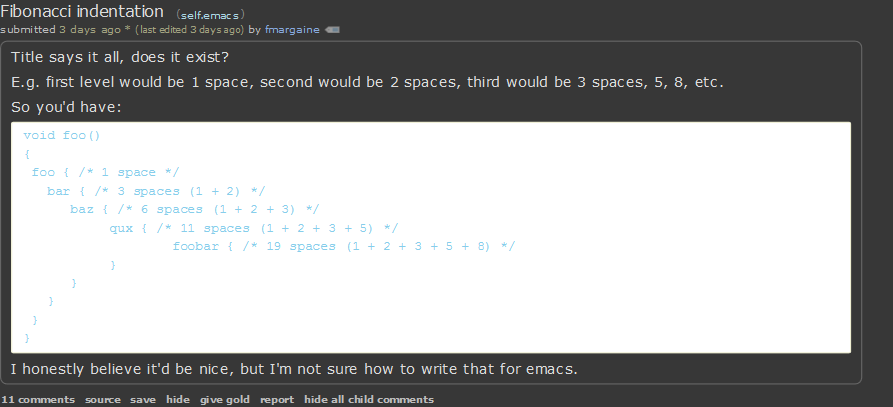Click the 'E.g. first level' explanation text
This screenshot has width=893, height=407.
[367, 83]
